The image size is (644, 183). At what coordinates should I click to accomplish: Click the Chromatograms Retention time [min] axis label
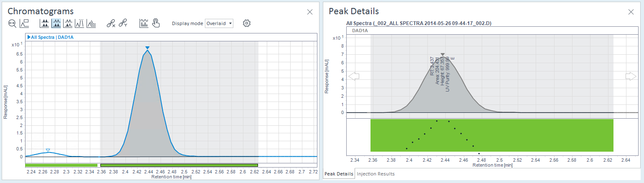[x=171, y=177]
